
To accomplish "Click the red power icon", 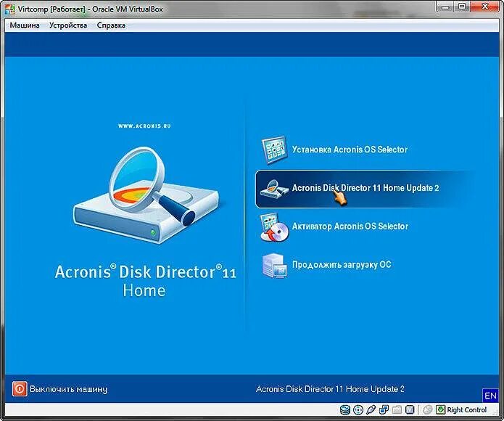I will coord(20,389).
